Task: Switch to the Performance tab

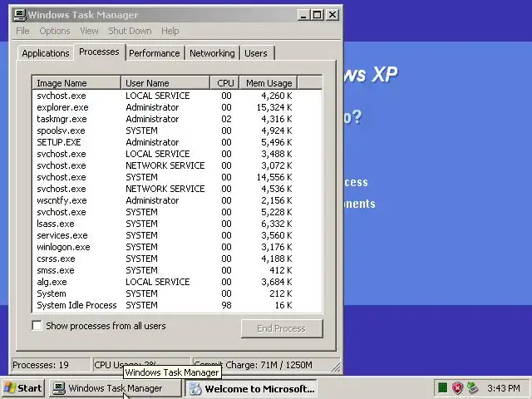Action: pos(155,53)
